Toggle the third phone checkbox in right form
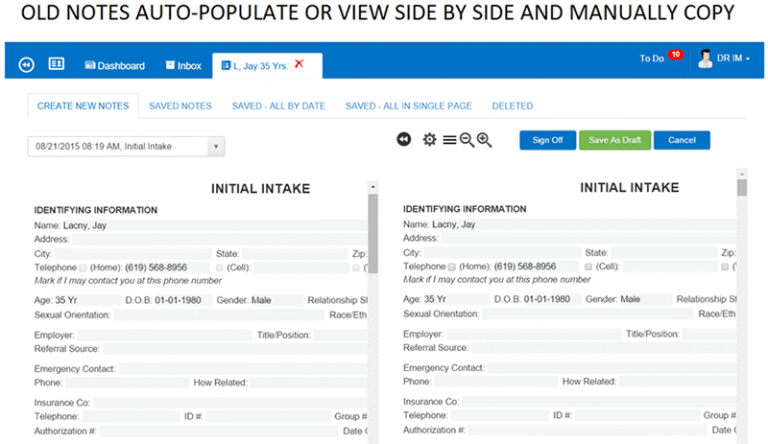The width and height of the screenshot is (768, 444). [725, 267]
